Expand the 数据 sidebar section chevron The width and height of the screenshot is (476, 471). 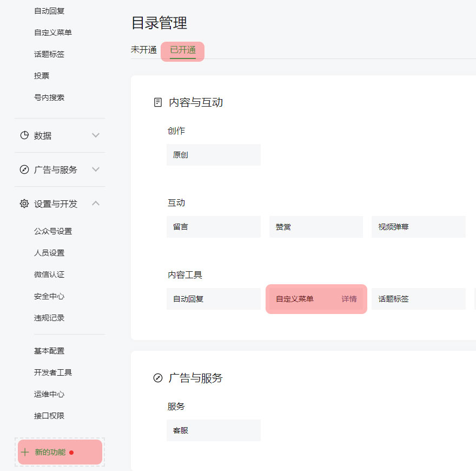(96, 135)
